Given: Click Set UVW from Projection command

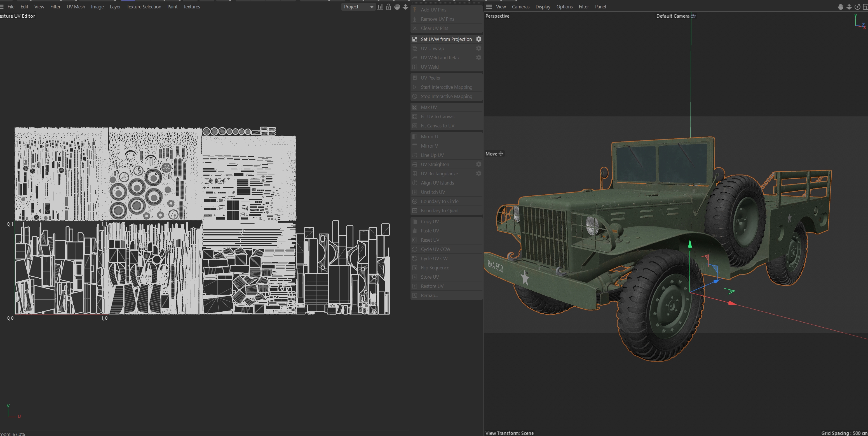Looking at the screenshot, I should (x=446, y=39).
